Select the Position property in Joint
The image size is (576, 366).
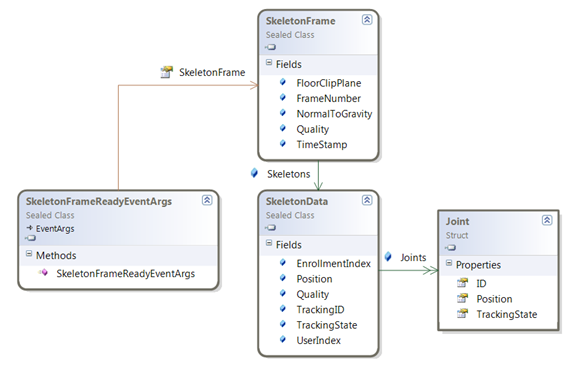pyautogui.click(x=494, y=299)
